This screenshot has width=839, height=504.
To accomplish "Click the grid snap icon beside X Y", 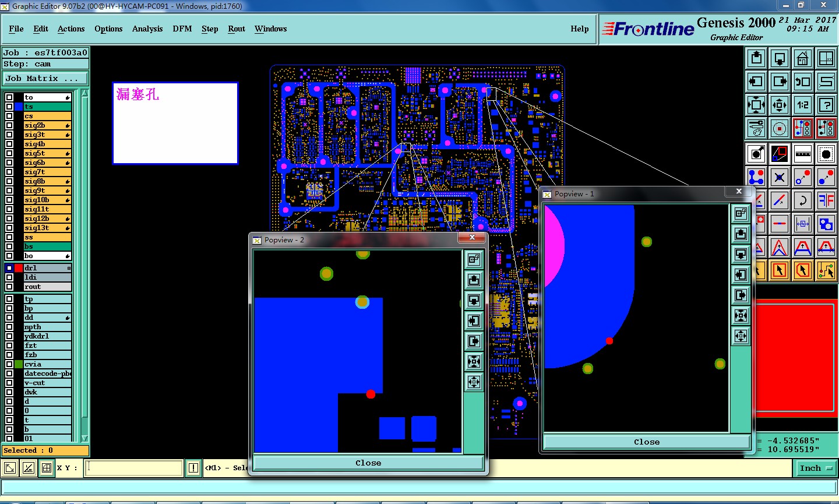I will click(x=47, y=468).
